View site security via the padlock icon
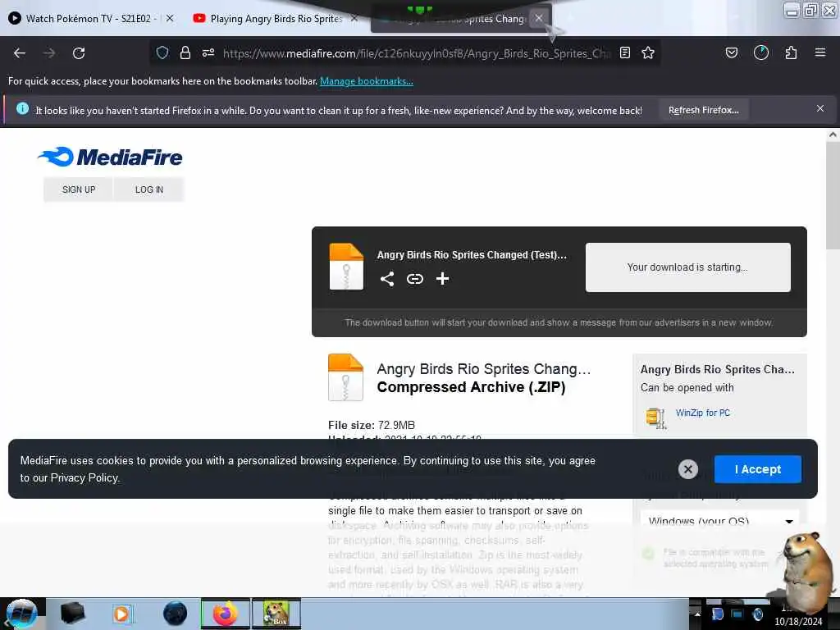 pyautogui.click(x=185, y=52)
